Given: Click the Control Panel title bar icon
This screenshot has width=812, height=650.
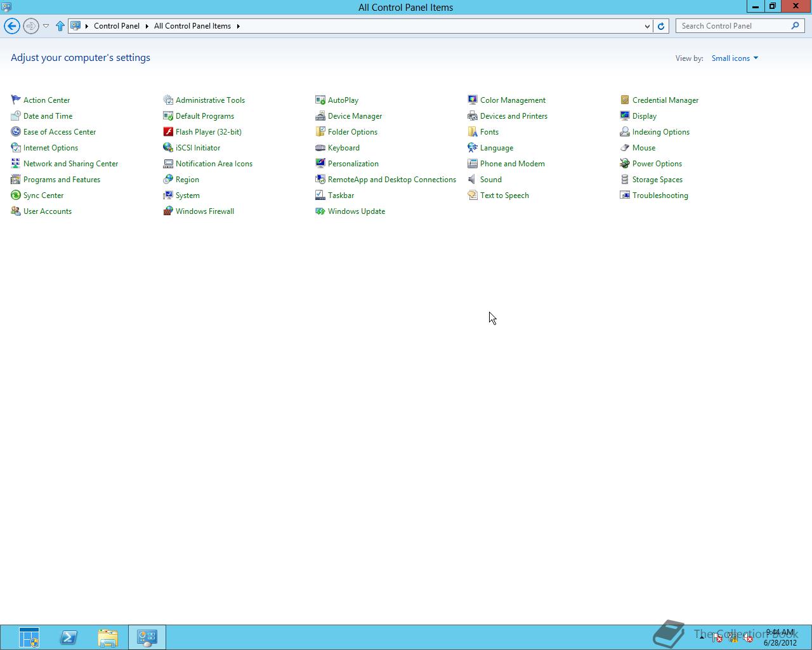Looking at the screenshot, I should point(6,7).
